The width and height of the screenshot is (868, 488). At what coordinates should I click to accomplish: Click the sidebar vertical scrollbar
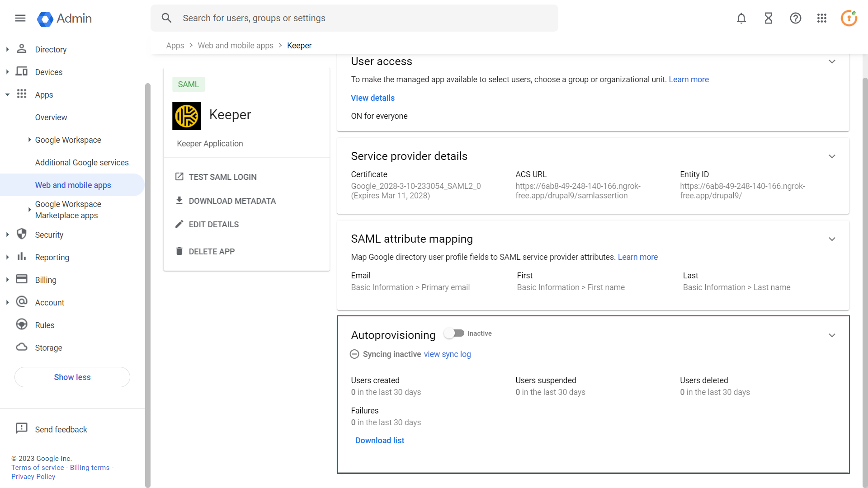tap(147, 285)
